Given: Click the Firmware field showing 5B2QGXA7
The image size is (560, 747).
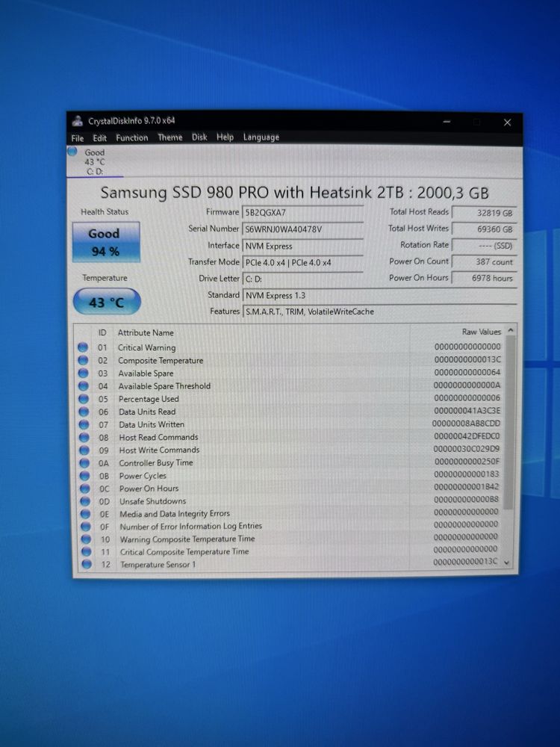Looking at the screenshot, I should (x=303, y=212).
